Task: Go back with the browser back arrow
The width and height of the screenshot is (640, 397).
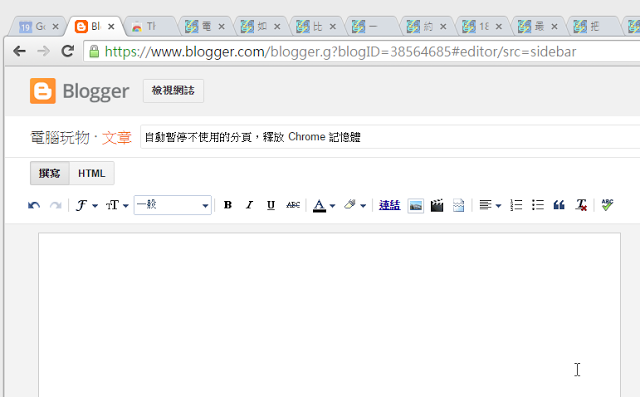Action: click(x=19, y=51)
